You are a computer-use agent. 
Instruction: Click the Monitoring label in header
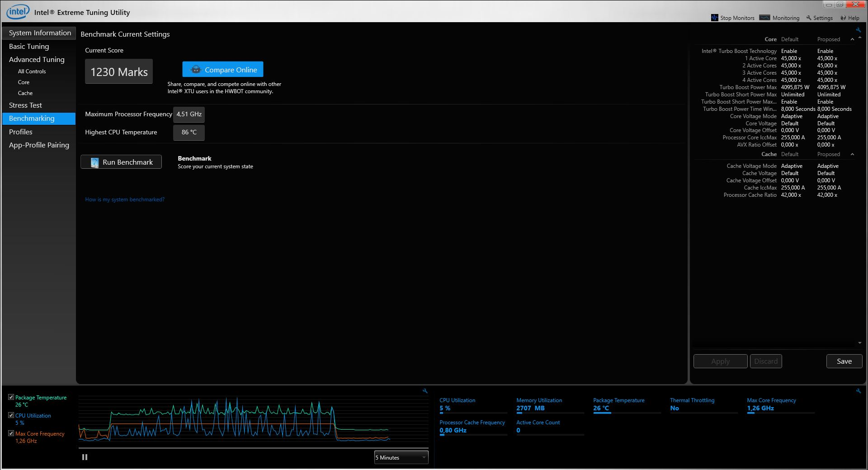(786, 18)
